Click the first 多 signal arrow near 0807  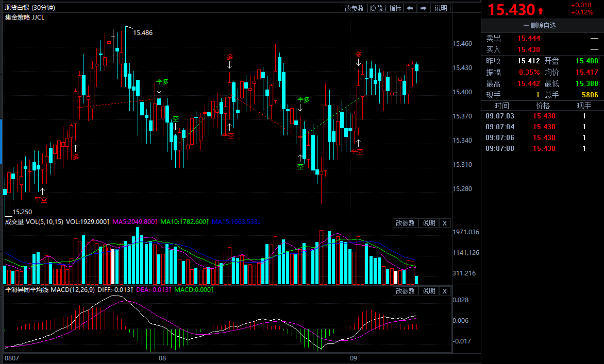click(x=76, y=149)
